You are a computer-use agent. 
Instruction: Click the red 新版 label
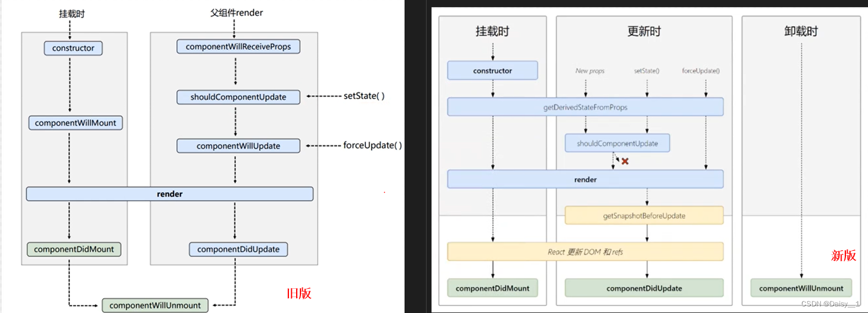coord(844,255)
